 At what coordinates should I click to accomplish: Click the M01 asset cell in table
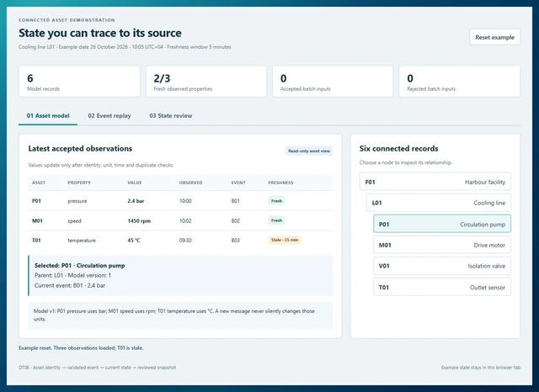point(37,220)
